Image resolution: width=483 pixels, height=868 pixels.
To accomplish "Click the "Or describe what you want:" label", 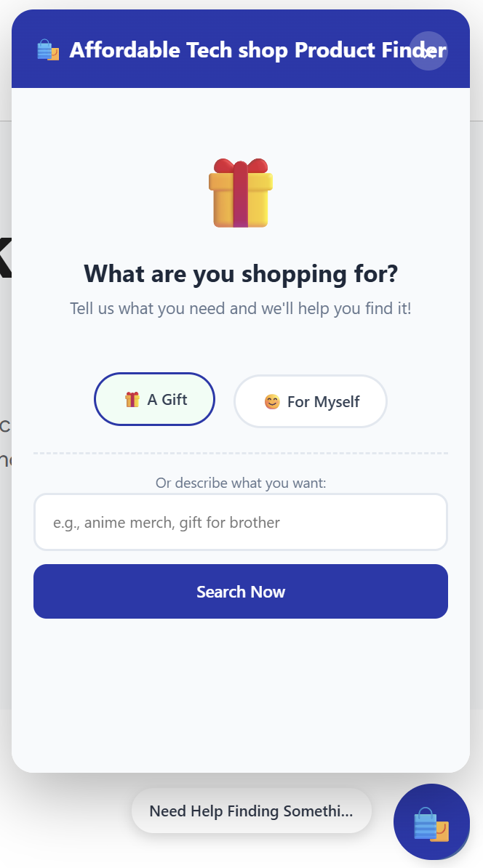I will click(241, 483).
